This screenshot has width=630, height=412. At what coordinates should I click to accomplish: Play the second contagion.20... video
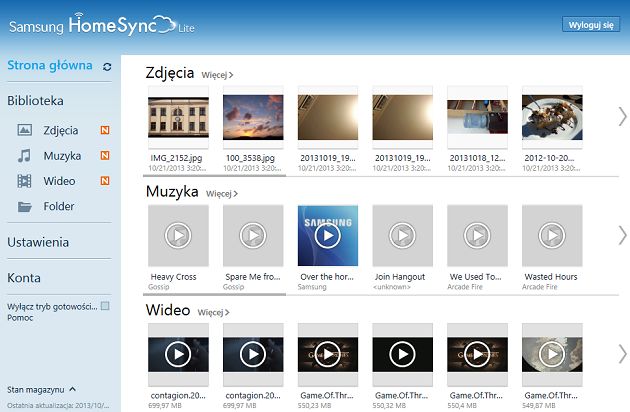(253, 354)
